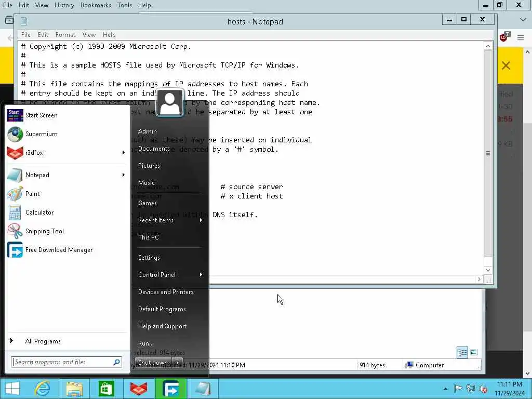Open This PC from Start menu

149,237
